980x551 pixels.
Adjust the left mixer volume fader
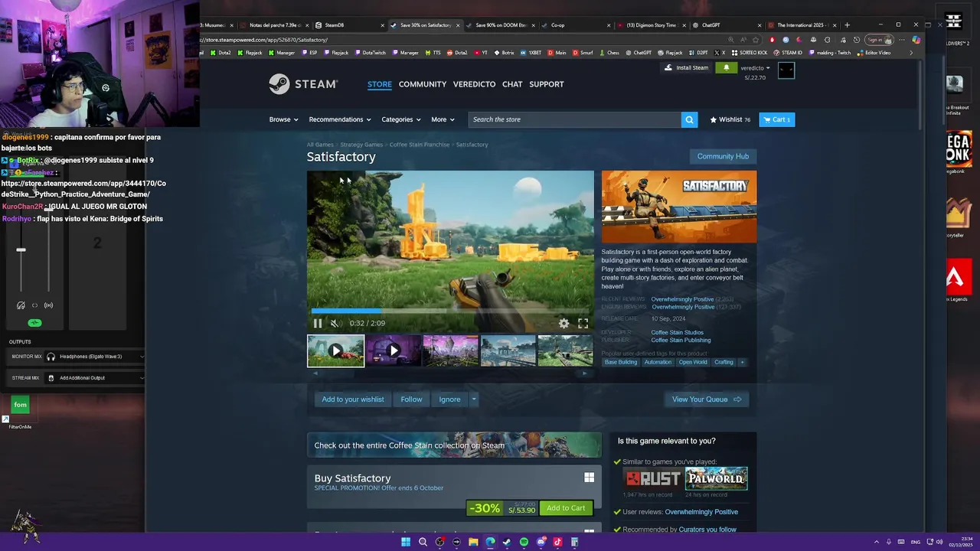point(21,249)
